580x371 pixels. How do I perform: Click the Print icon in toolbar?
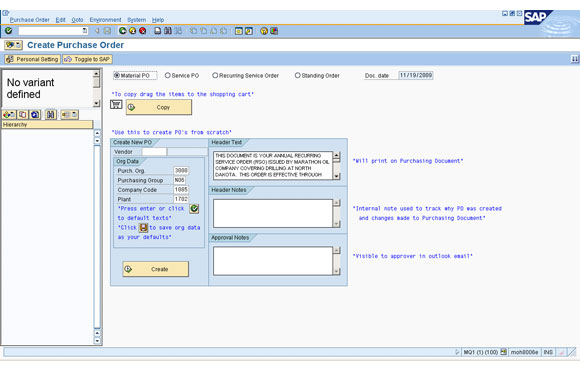[158, 31]
